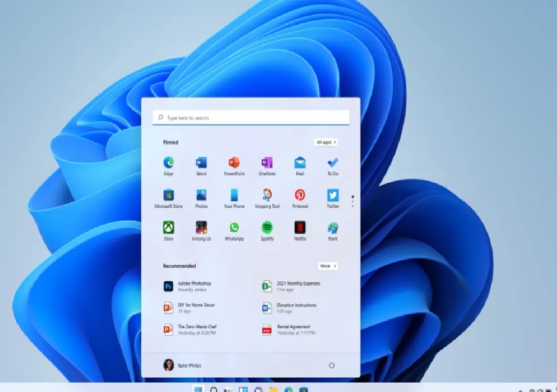This screenshot has width=557, height=392.
Task: Launch the OneNote pinned app
Action: [x=267, y=166]
